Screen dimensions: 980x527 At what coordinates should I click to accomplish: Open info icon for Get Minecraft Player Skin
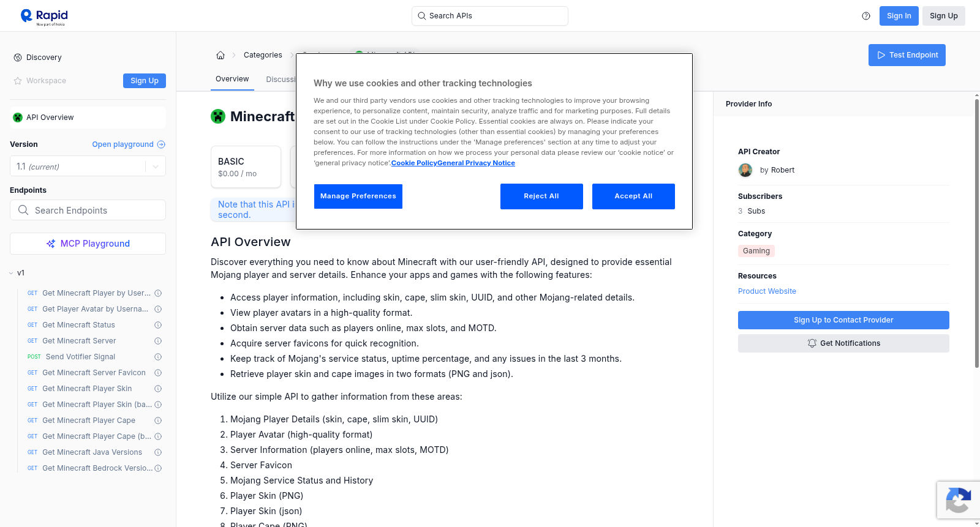pyautogui.click(x=158, y=389)
